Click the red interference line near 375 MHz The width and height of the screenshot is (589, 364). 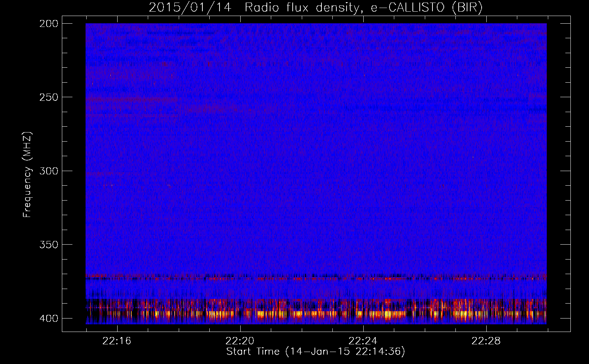click(x=316, y=278)
